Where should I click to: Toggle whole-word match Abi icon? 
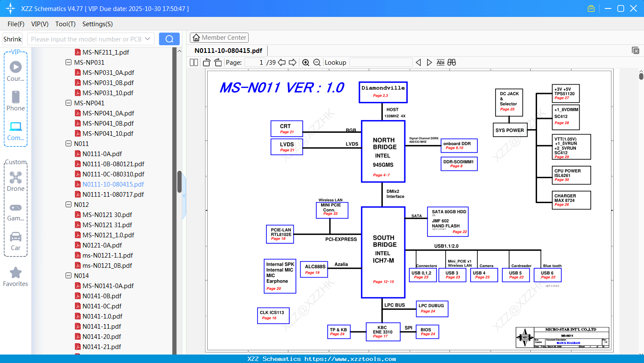[440, 62]
